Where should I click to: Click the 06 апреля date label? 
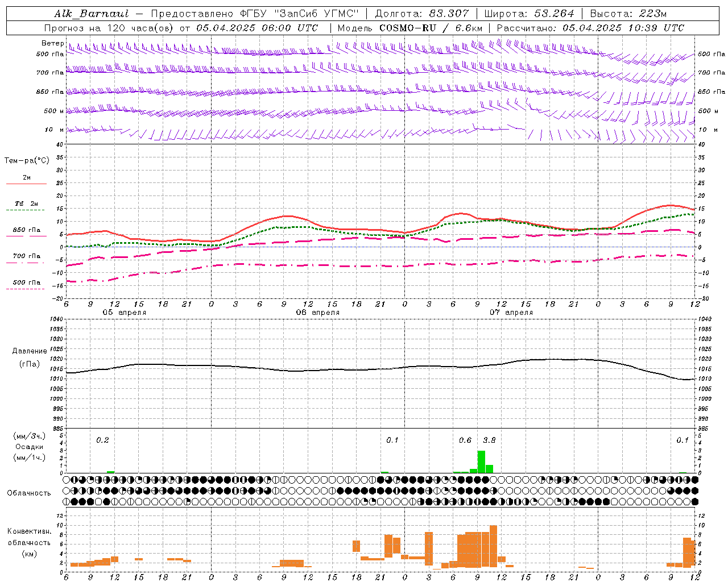tap(317, 313)
